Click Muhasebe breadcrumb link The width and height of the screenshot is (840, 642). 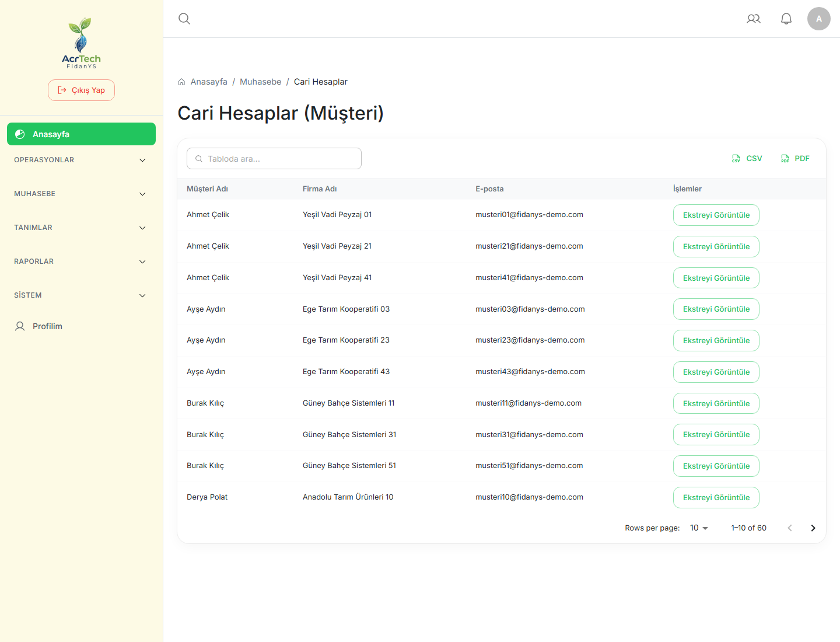click(260, 82)
